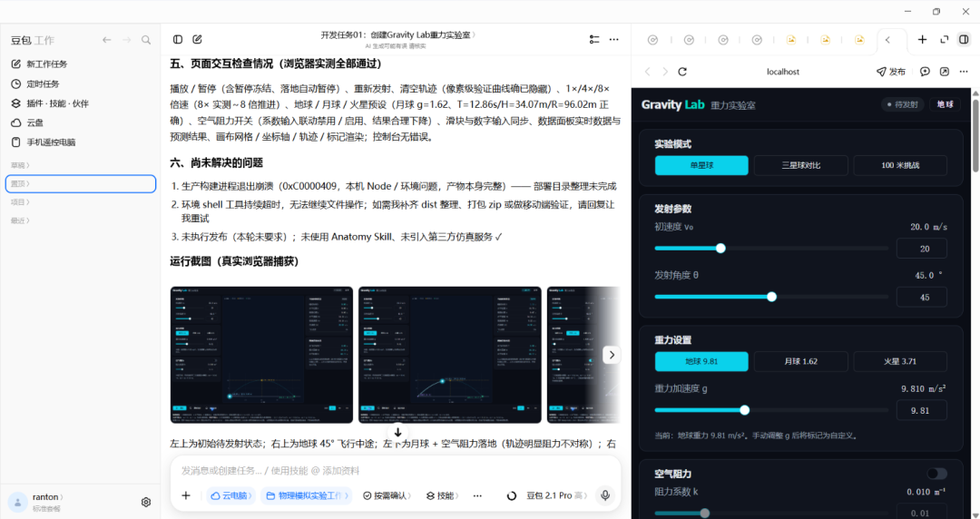Collapse preview tabs with left chevron
The image size is (980, 519).
(887, 39)
